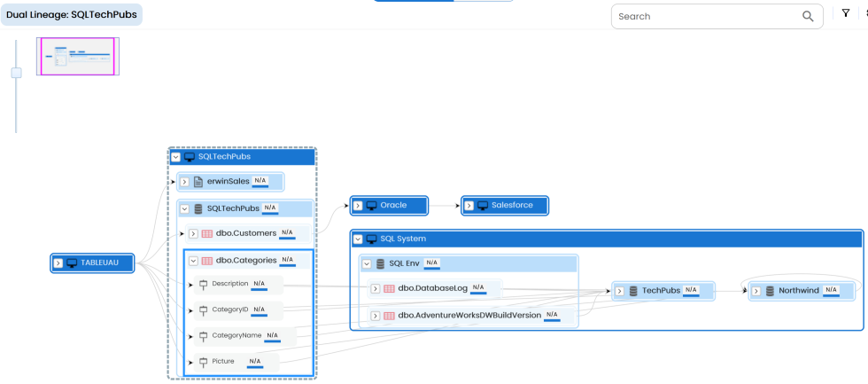This screenshot has width=868, height=384.
Task: Click the SQLTechPubs system monitor icon
Action: click(x=190, y=157)
